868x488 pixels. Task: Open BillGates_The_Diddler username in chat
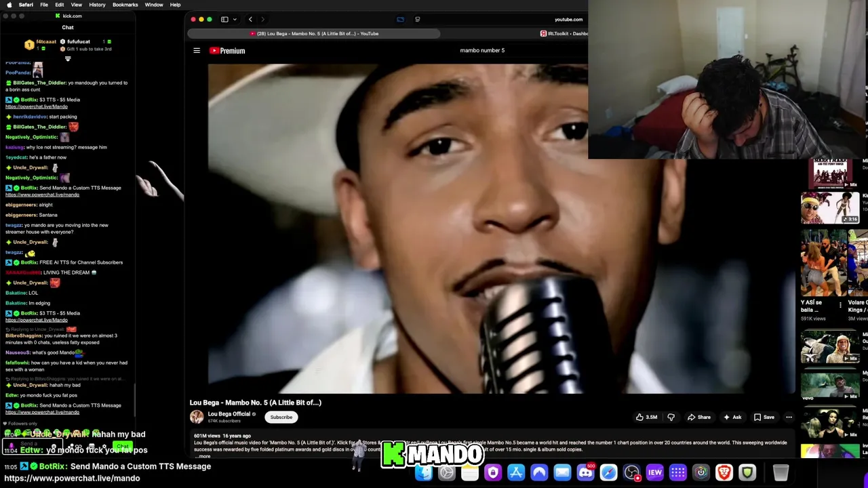(x=39, y=83)
